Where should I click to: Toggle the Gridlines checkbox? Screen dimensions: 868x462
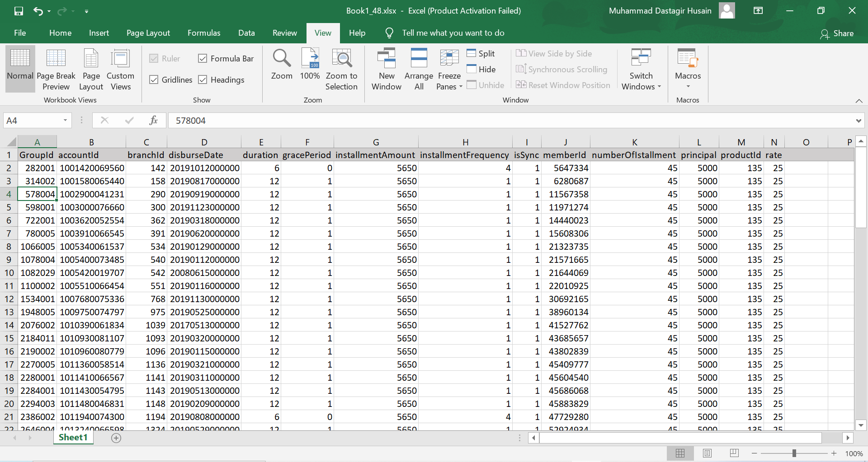coord(155,79)
